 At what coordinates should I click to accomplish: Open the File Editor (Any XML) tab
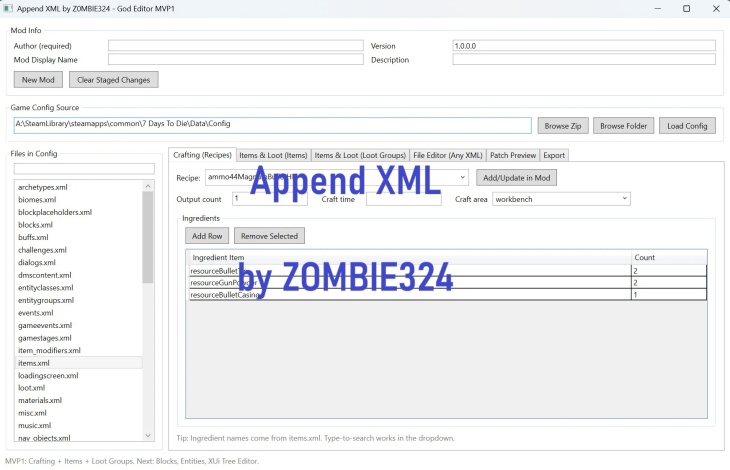pos(448,155)
